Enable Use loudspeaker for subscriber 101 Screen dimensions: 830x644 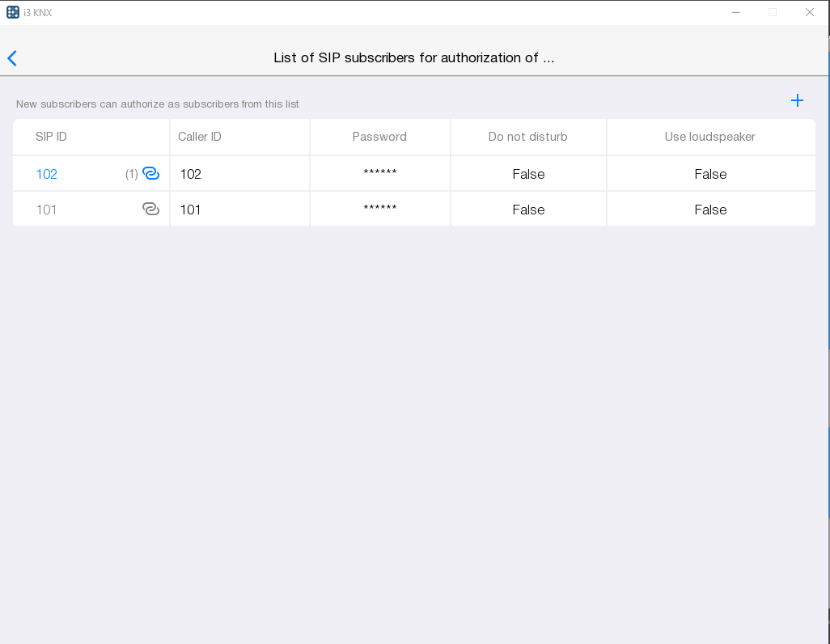tap(710, 209)
